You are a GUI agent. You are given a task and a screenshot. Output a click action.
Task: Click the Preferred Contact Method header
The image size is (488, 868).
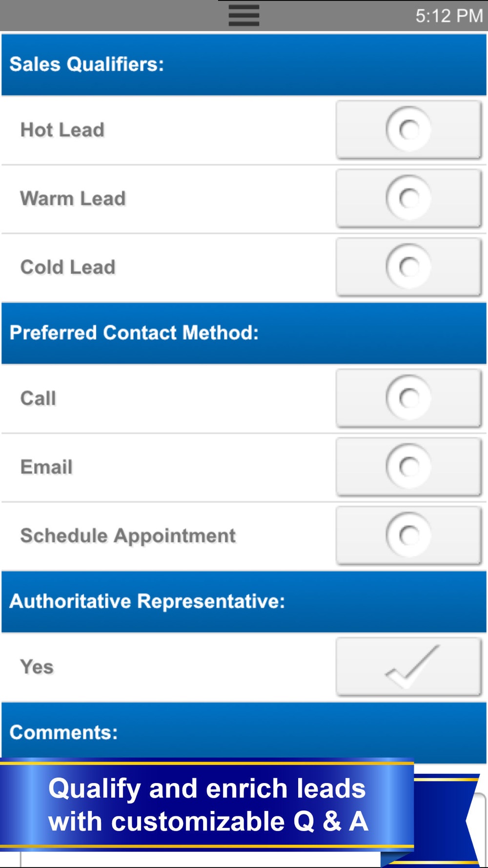(134, 333)
